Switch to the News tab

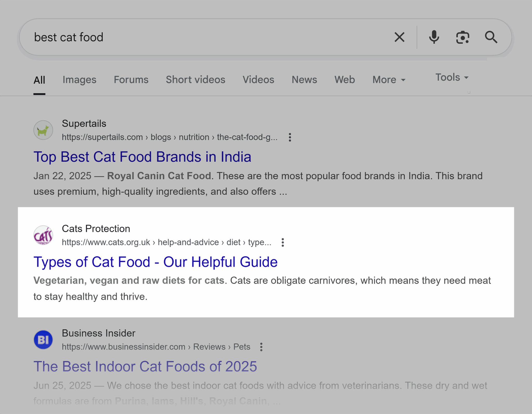tap(304, 80)
